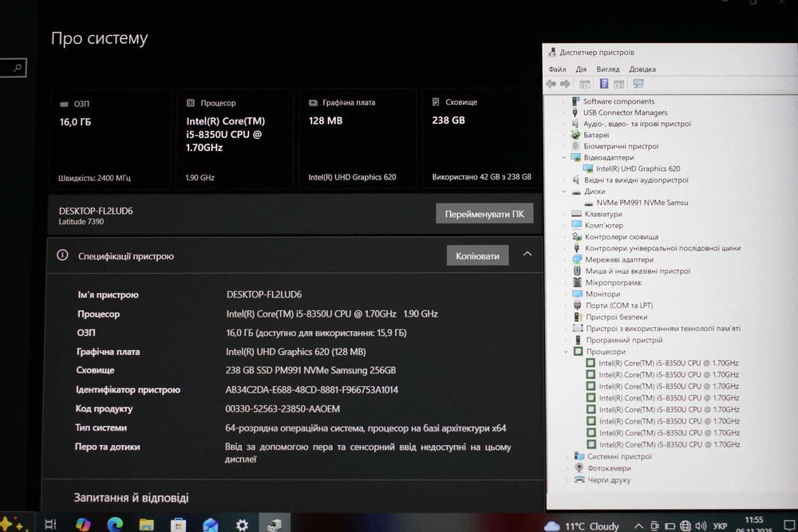Select the Клавіатури keyboard icon

tap(576, 214)
